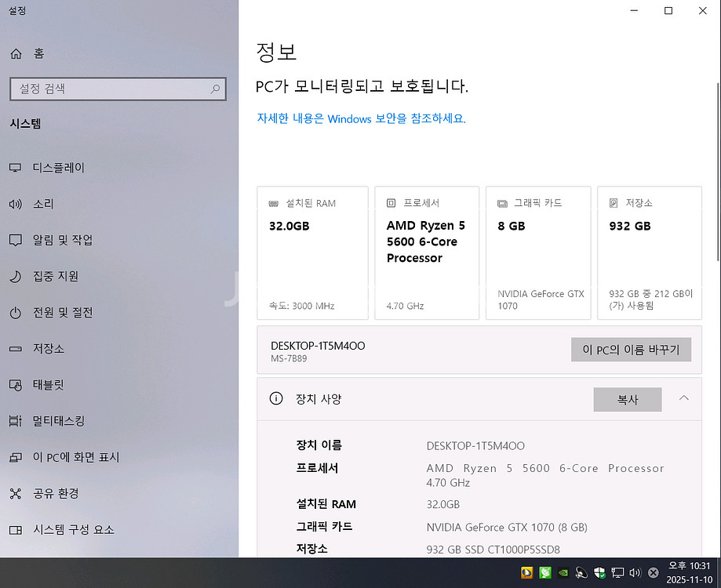This screenshot has height=588, width=721.
Task: Click the 설정 검색 search field
Action: (118, 89)
